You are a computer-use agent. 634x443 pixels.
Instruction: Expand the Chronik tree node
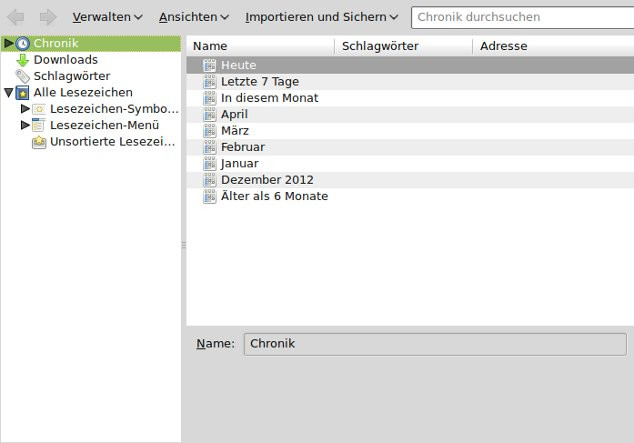click(x=8, y=43)
